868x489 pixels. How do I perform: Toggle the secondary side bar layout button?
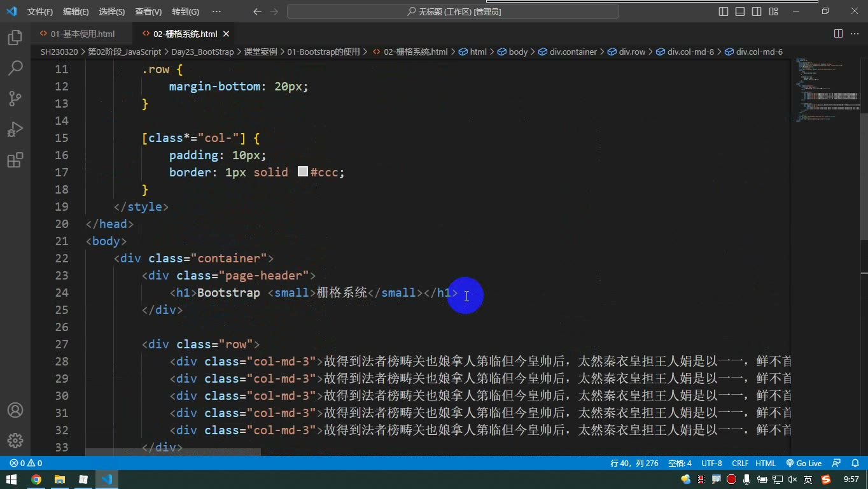click(x=757, y=11)
